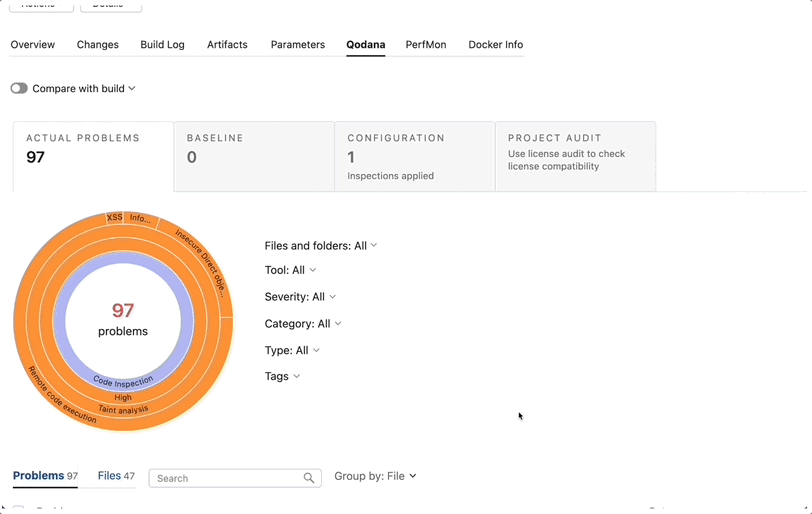Select the XSS chart segment
This screenshot has height=514, width=812.
pos(114,217)
